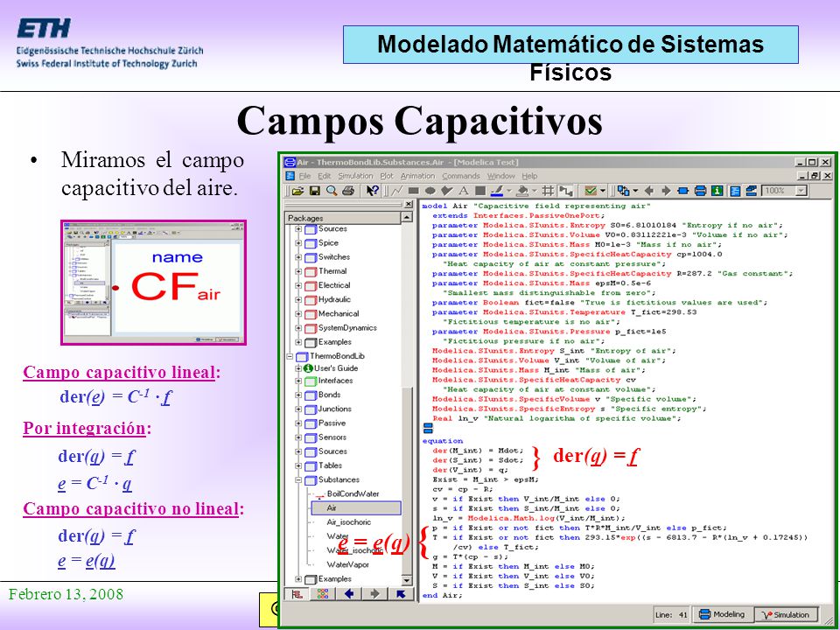
Task: Open the Help menu
Action: click(529, 176)
